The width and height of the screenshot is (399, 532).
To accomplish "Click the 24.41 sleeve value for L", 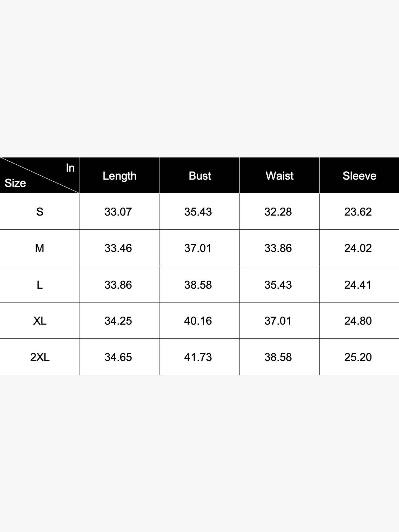I will [x=358, y=285].
